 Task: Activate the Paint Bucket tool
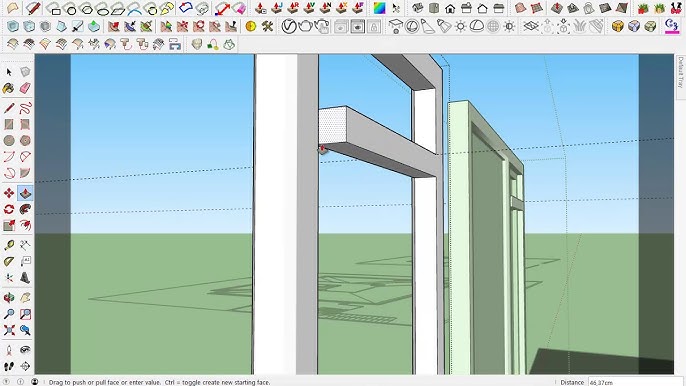point(9,88)
